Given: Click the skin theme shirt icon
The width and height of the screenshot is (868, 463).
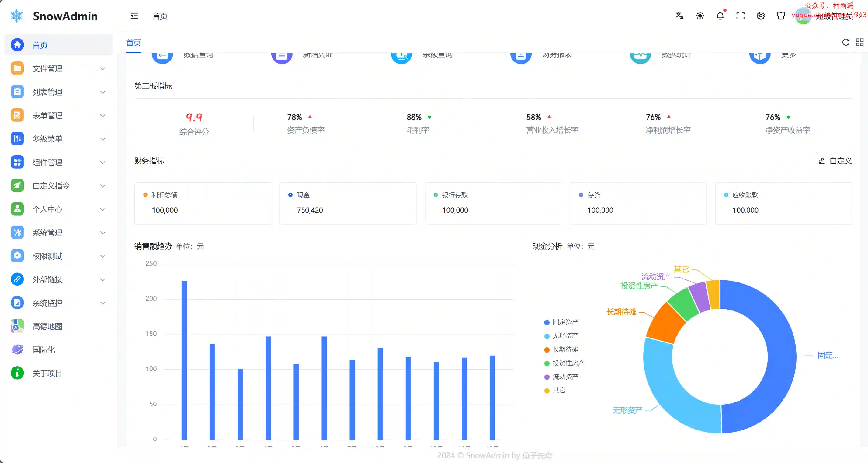Looking at the screenshot, I should (x=781, y=16).
